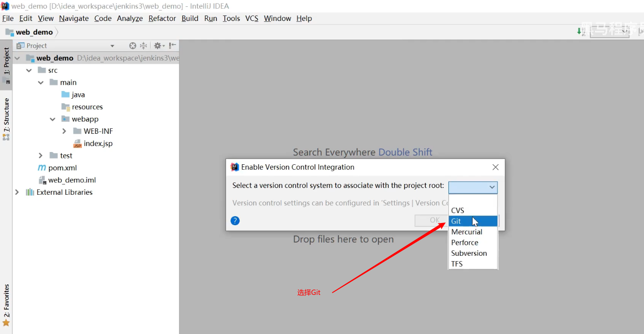
Task: Open the Refactor menu
Action: pyautogui.click(x=162, y=18)
